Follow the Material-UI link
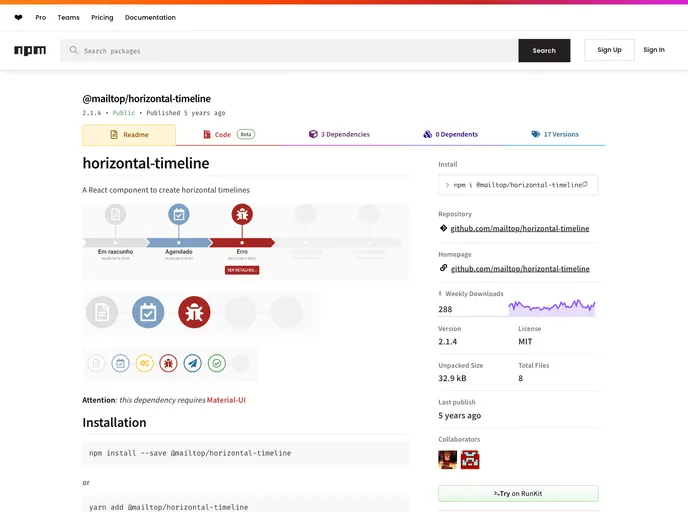The image size is (688, 512). point(226,400)
